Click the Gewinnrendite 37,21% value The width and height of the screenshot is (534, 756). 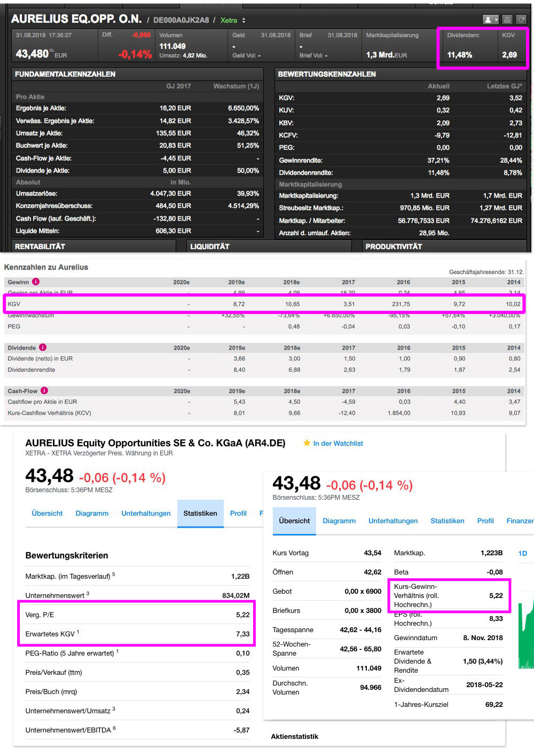point(438,161)
